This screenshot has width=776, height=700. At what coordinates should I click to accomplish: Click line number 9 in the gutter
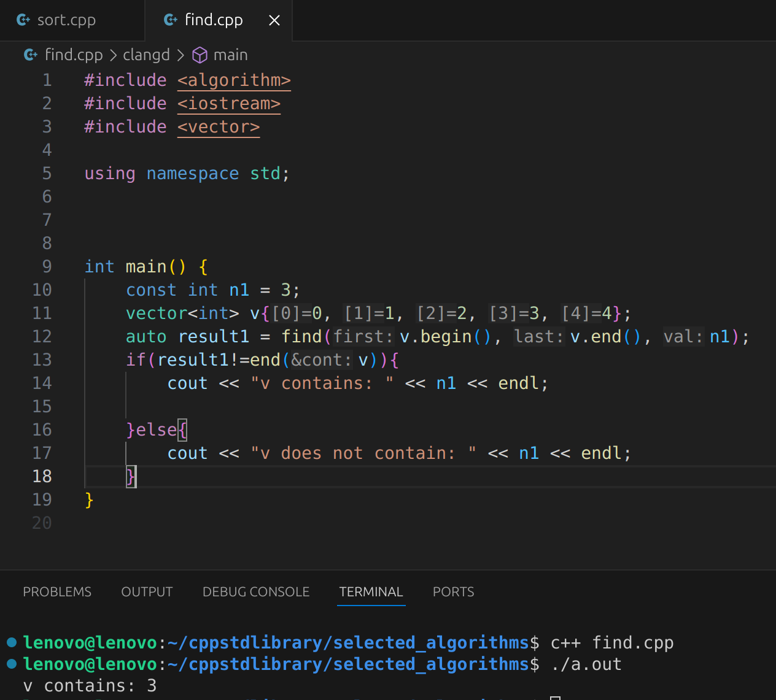pyautogui.click(x=47, y=267)
